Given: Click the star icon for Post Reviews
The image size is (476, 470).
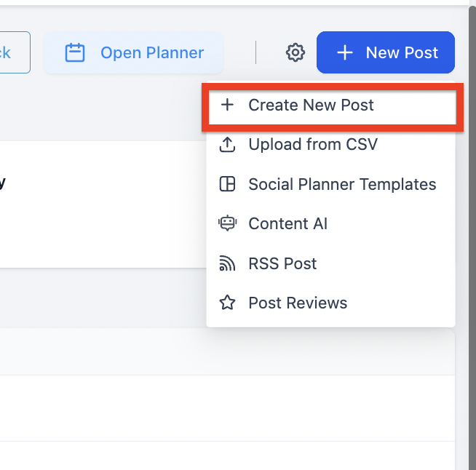Looking at the screenshot, I should [x=228, y=303].
